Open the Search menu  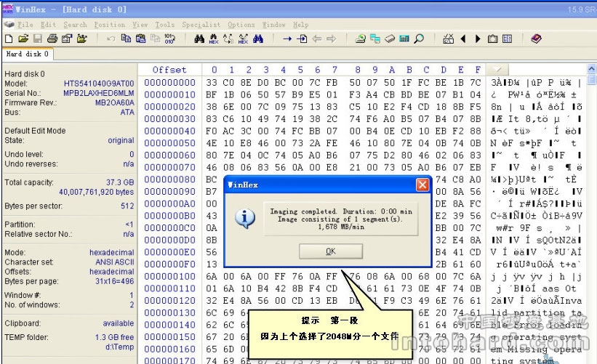[75, 25]
